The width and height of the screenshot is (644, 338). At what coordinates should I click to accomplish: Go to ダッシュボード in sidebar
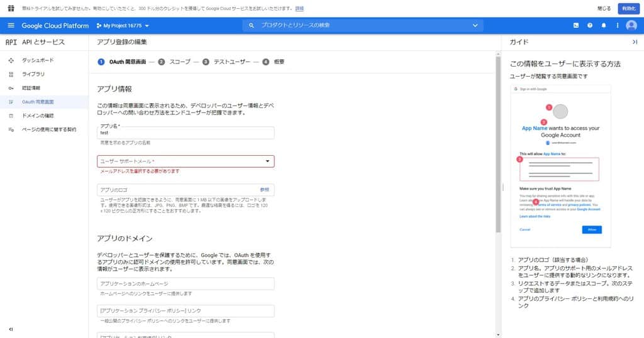38,60
